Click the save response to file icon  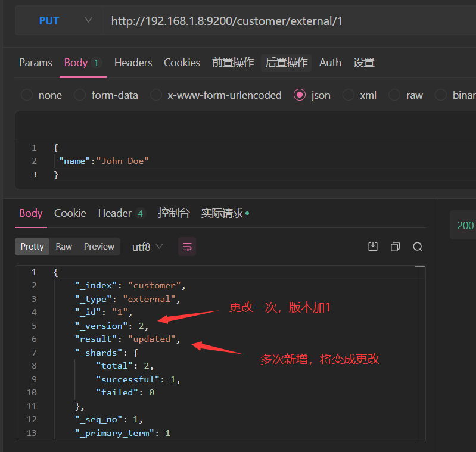click(x=373, y=247)
